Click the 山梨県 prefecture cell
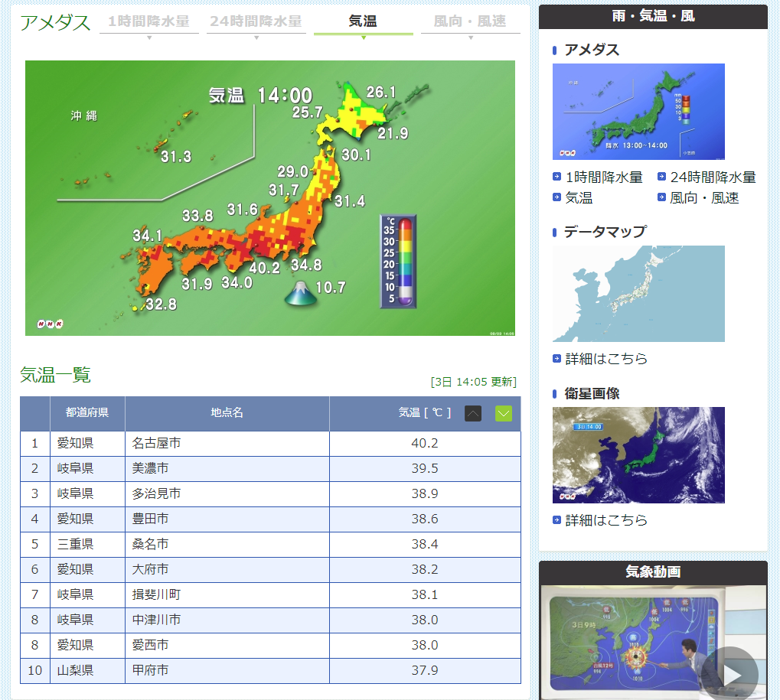The width and height of the screenshot is (780, 700). pyautogui.click(x=87, y=671)
